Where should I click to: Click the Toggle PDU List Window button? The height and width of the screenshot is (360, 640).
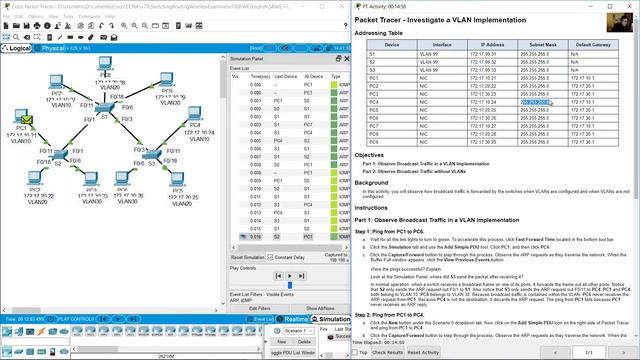pyautogui.click(x=293, y=352)
